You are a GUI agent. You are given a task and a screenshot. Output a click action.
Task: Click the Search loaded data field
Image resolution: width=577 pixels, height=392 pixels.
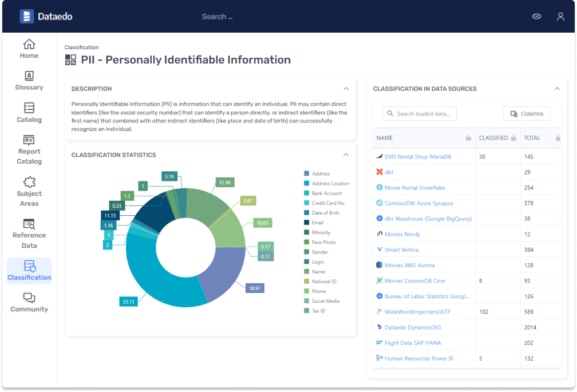pos(422,114)
